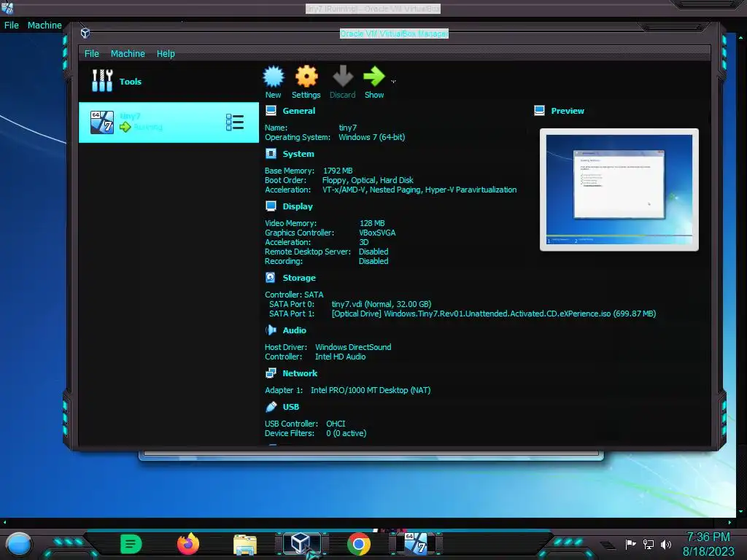This screenshot has height=560, width=747.
Task: Click the Storage section disk icon
Action: pos(271,278)
